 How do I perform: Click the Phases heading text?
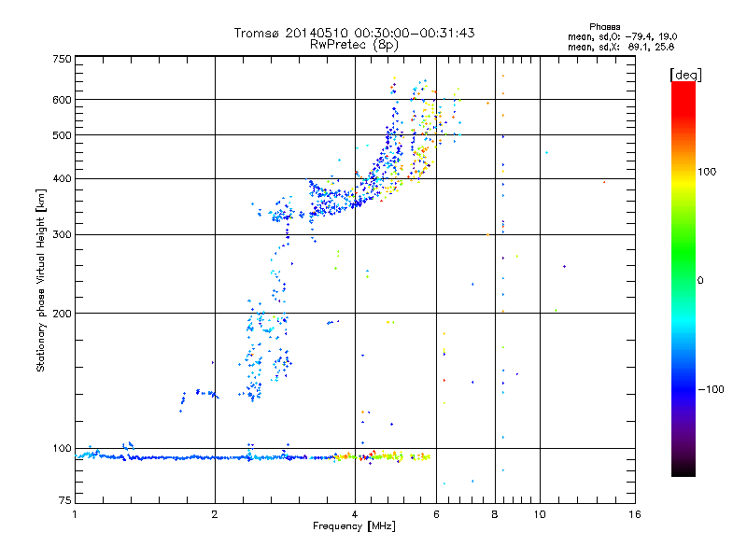coord(604,27)
